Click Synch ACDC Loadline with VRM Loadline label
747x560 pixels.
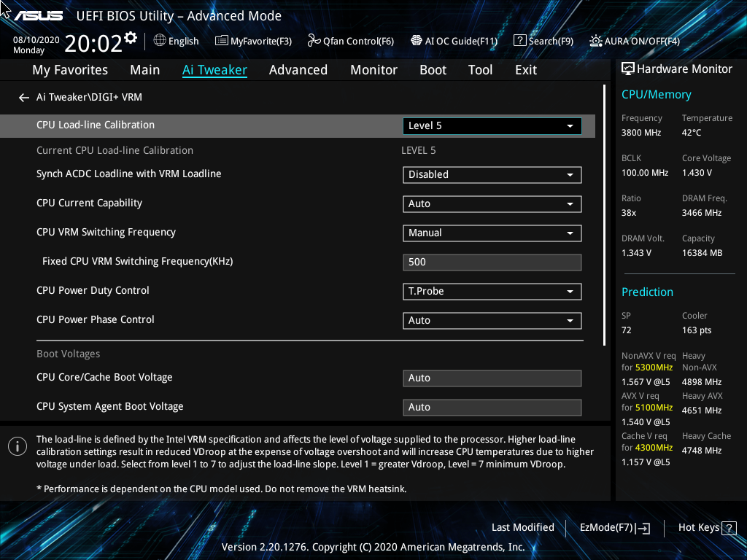click(128, 174)
